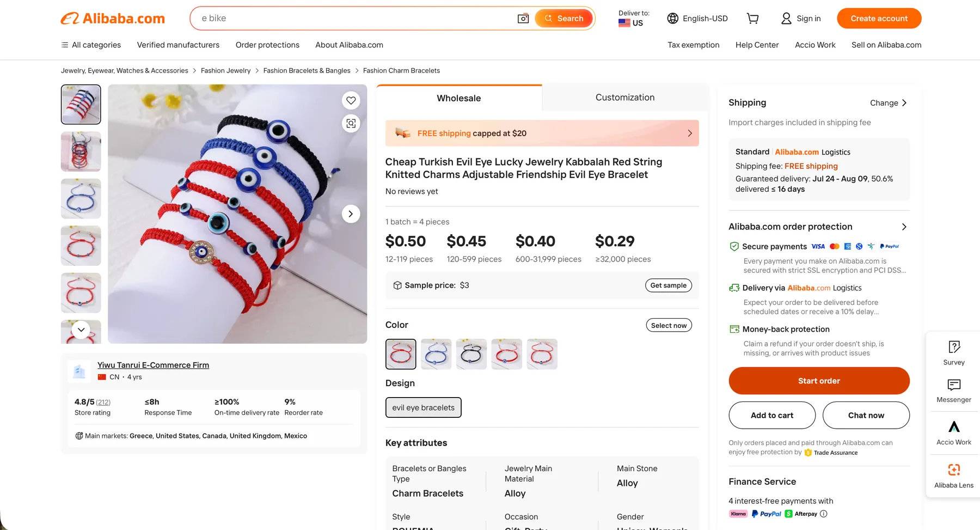Open the English-USD language selector
This screenshot has width=980, height=530.
(697, 19)
